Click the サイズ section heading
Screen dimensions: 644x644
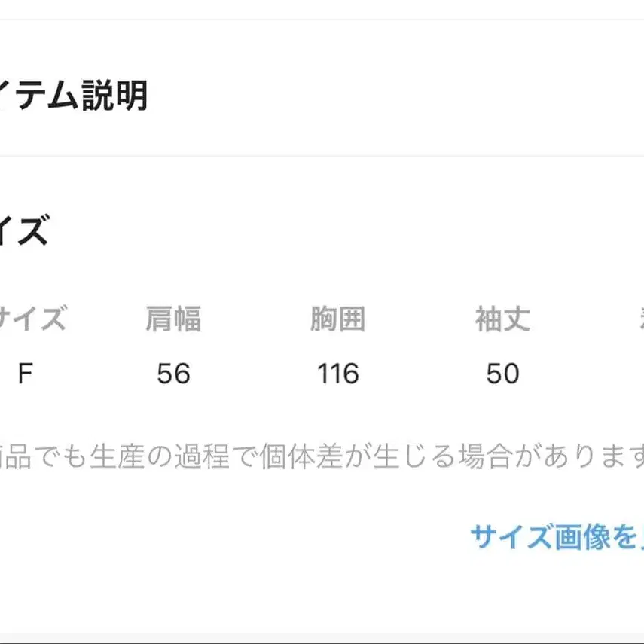tap(24, 230)
